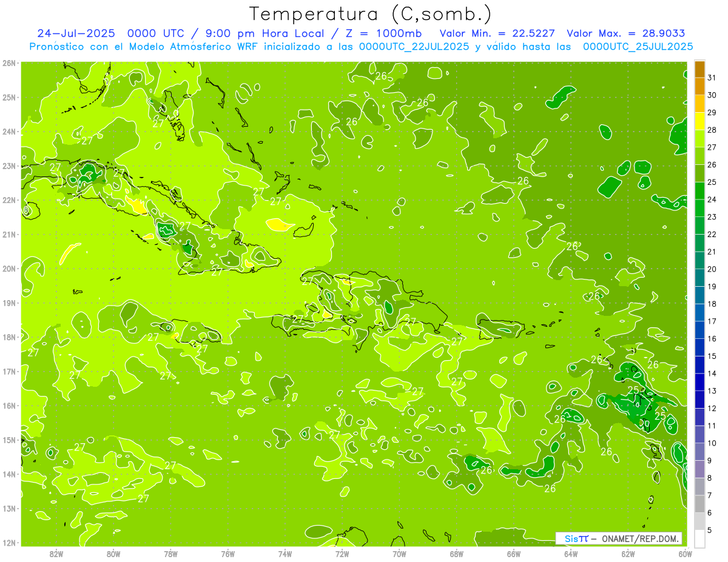Click 'Valor Min. = 22.5227' text
This screenshot has width=728, height=562.
[x=497, y=33]
